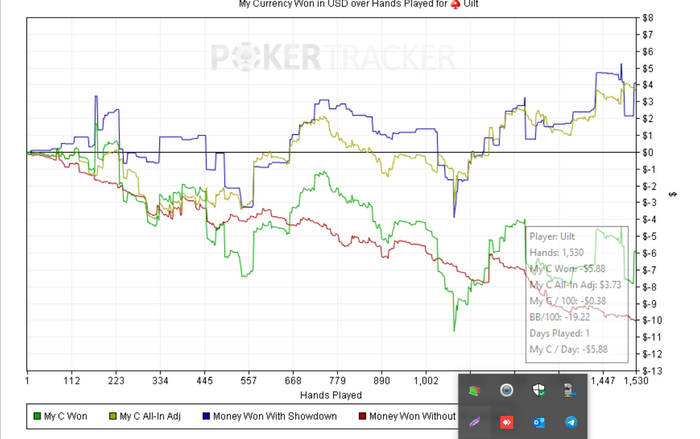Click the blue Money Won With Showdown swatch
The width and height of the screenshot is (700, 439).
pos(206,416)
